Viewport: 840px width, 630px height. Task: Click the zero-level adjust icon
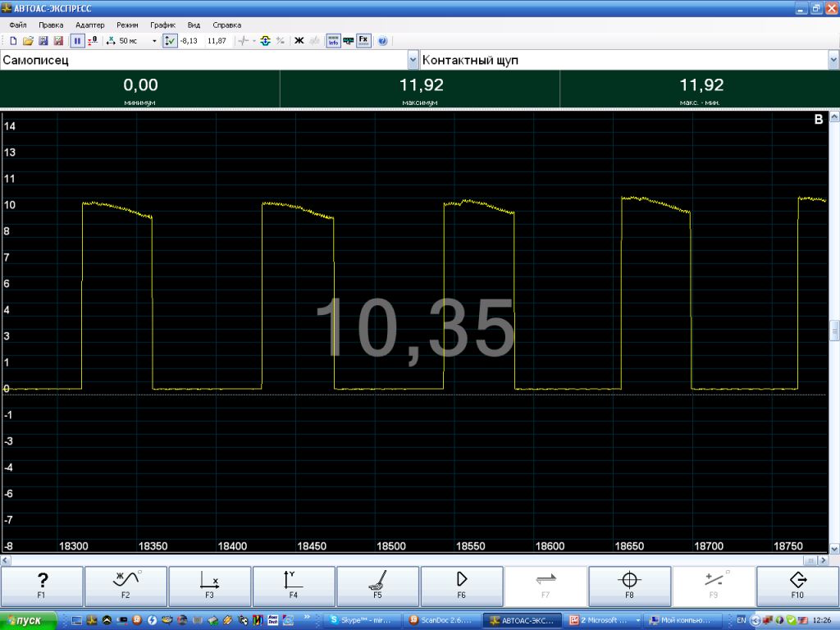click(93, 41)
